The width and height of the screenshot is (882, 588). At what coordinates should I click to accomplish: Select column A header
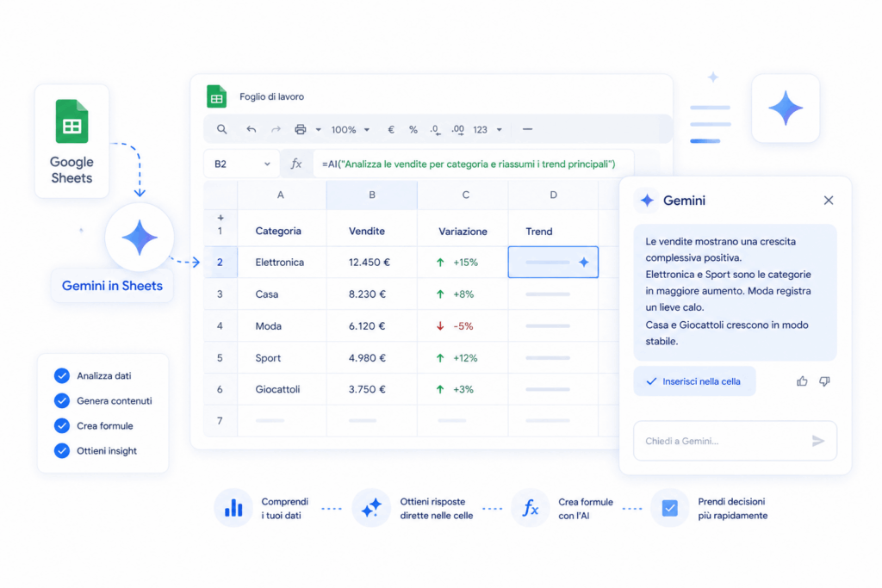pyautogui.click(x=282, y=195)
